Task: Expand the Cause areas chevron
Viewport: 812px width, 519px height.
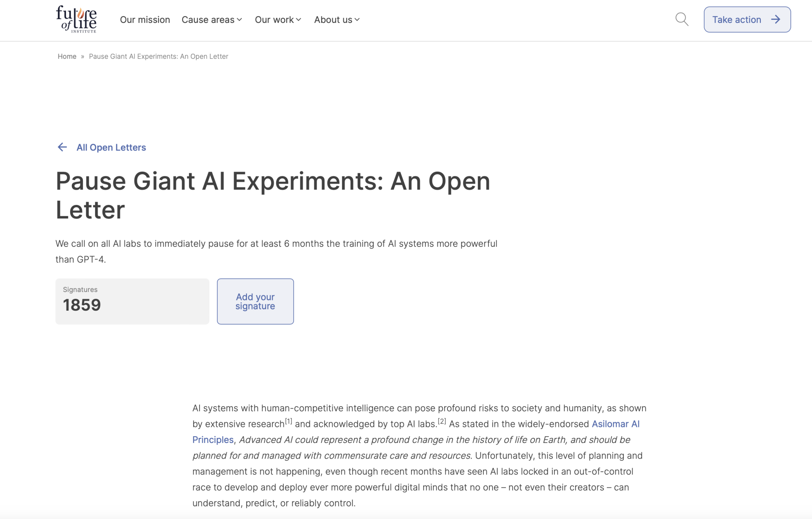Action: point(239,20)
